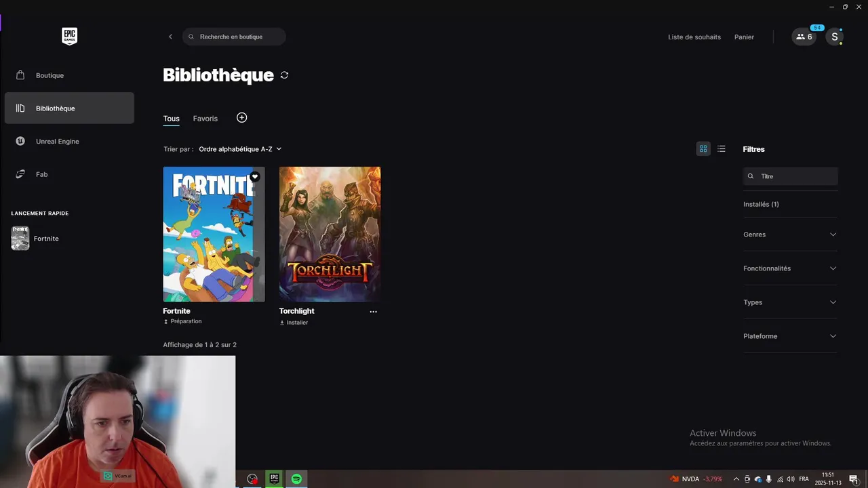Screen dimensions: 868x488
Task: Open the S profile avatar menu
Action: (835, 37)
